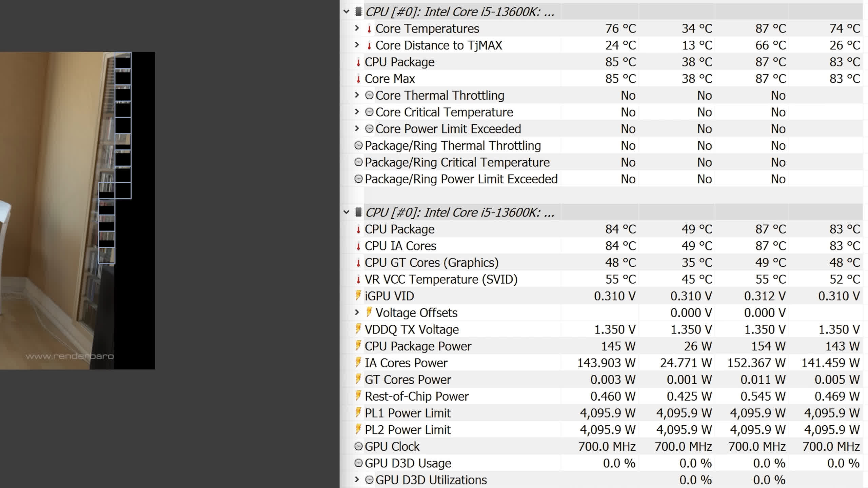Viewport: 868px width, 488px height.
Task: Click the clock icon beside GPU Clock
Action: coord(358,446)
